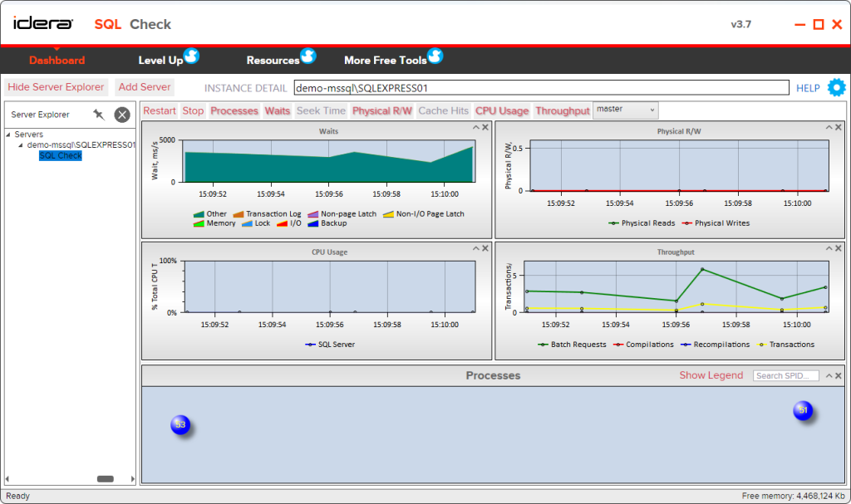Close the Physical R/W chart panel
Image resolution: width=851 pixels, height=504 pixels.
point(838,127)
